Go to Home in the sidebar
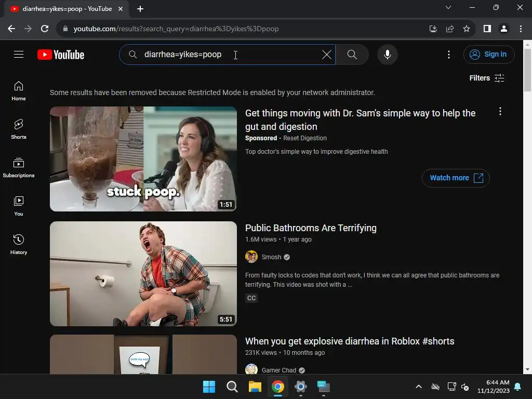The image size is (532, 399). tap(19, 91)
